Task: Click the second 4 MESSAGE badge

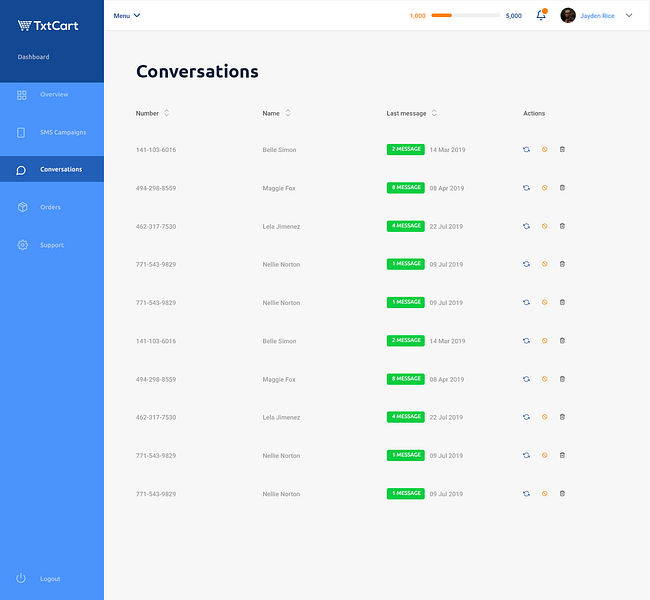Action: click(x=405, y=417)
